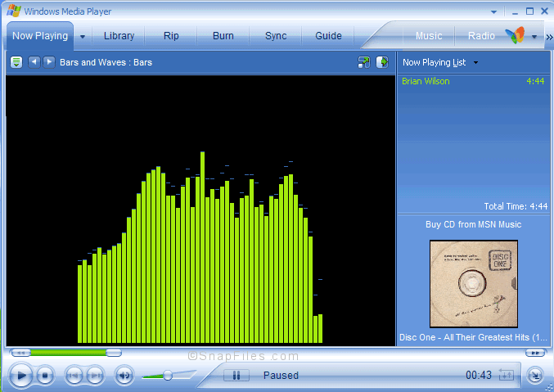Open title bar menu dropdown arrow
The image size is (554, 392).
click(493, 12)
